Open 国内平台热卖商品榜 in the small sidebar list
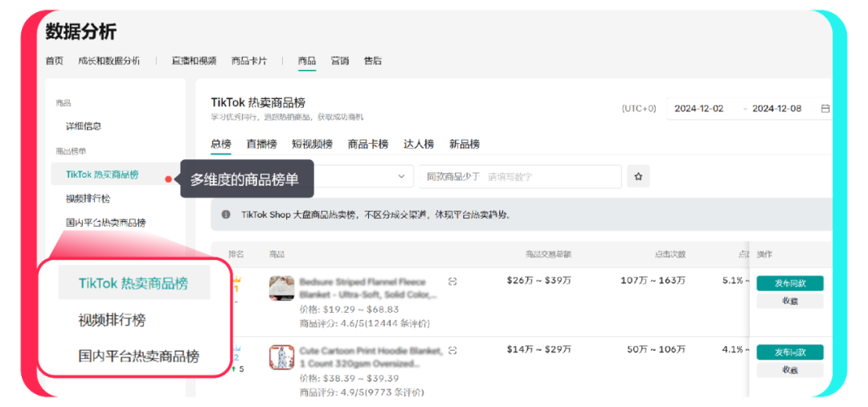The height and width of the screenshot is (407, 868). coord(106,223)
